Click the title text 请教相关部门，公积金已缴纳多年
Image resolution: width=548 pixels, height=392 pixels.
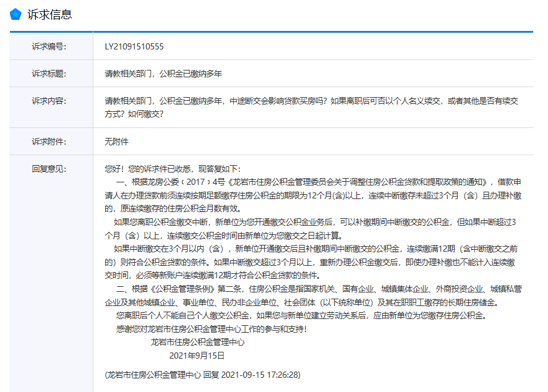pyautogui.click(x=163, y=74)
